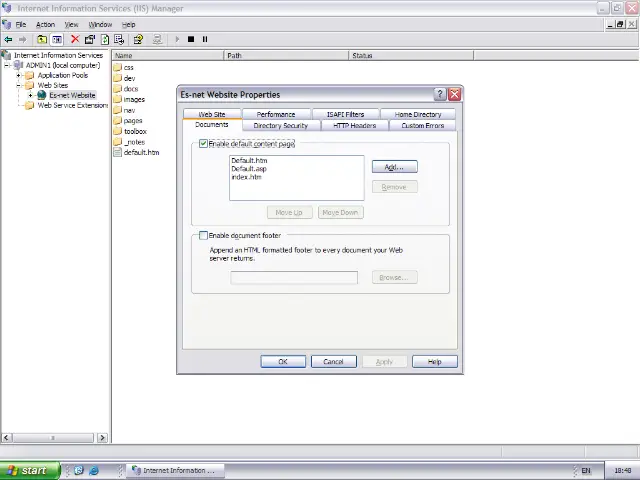Select Default.asp in the content page list
The image size is (640, 480).
[x=249, y=169]
